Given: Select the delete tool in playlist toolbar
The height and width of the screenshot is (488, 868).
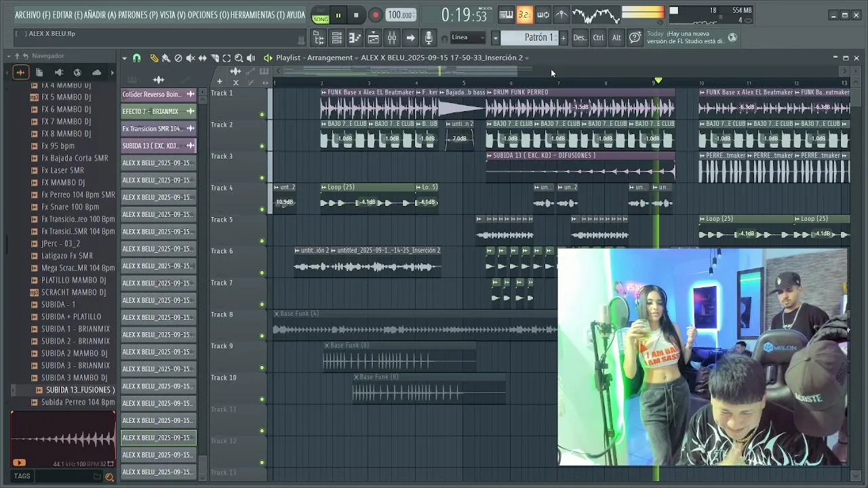Looking at the screenshot, I should click(178, 58).
